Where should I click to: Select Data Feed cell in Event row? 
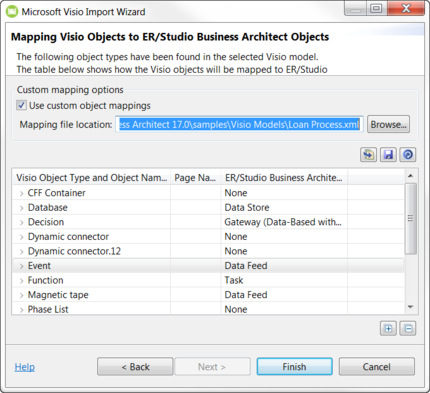[284, 266]
